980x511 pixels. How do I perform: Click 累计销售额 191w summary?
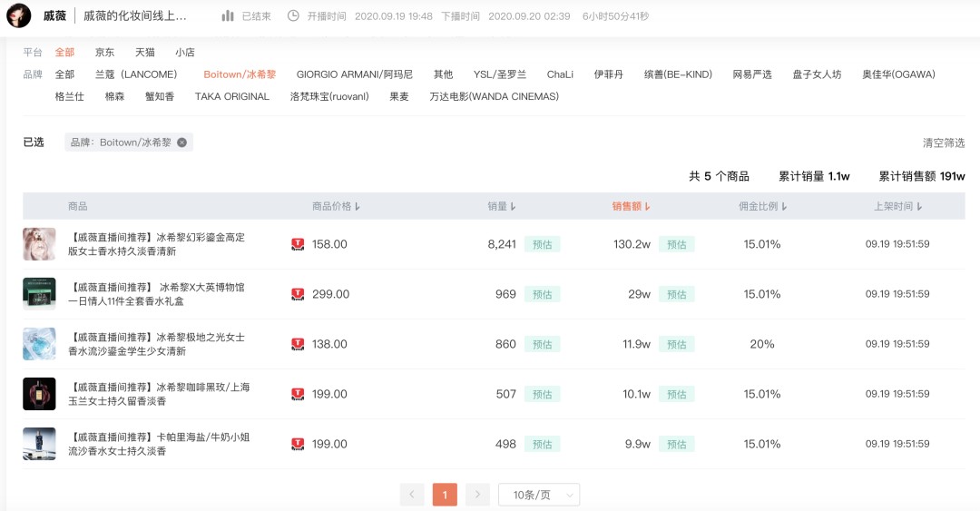[922, 176]
